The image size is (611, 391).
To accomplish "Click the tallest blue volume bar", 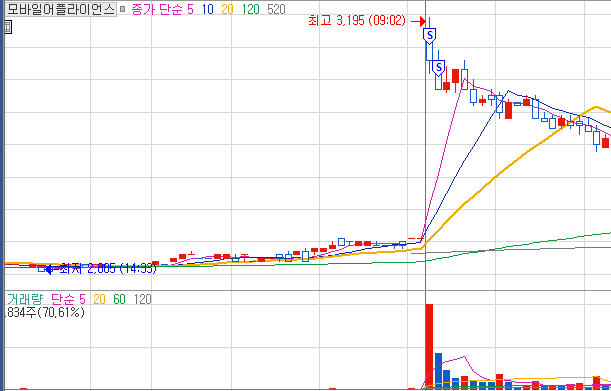I will [x=438, y=371].
